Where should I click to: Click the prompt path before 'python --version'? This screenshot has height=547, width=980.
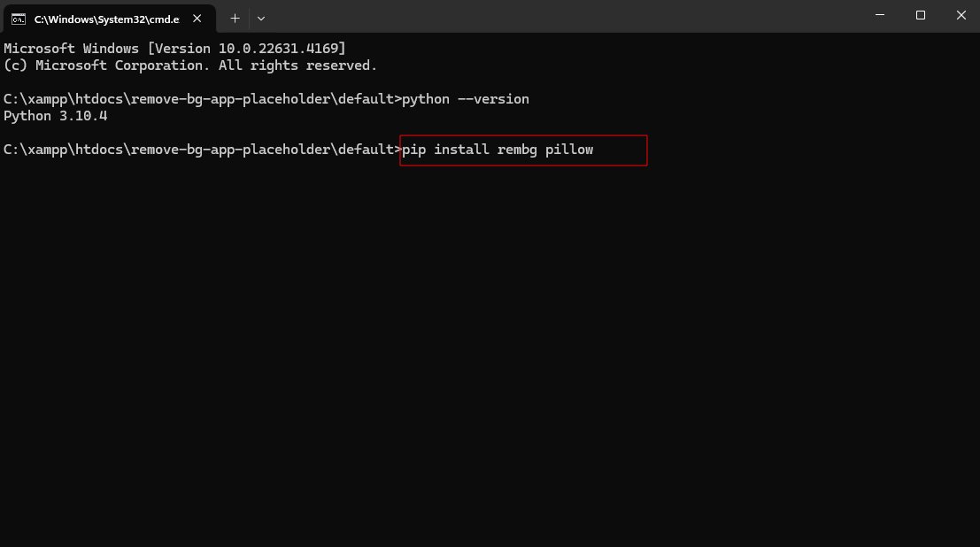[202, 99]
